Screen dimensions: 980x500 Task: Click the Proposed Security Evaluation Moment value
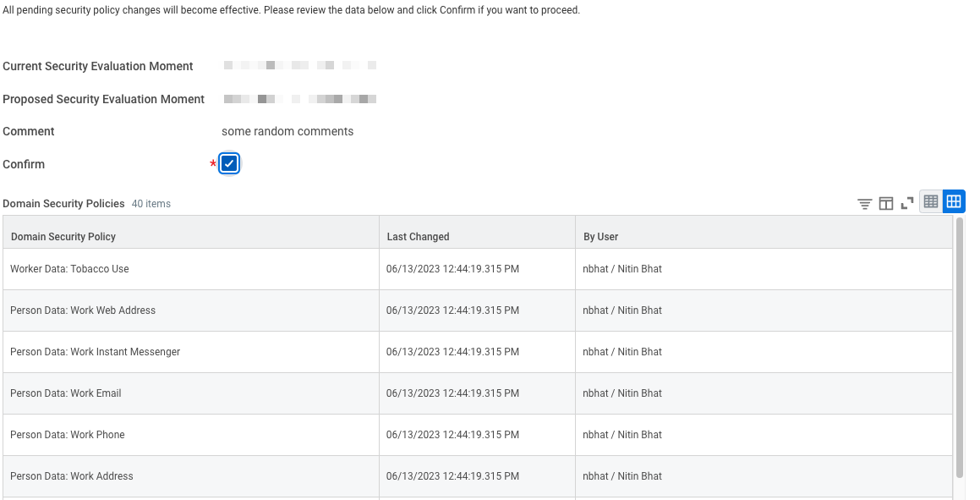point(299,99)
